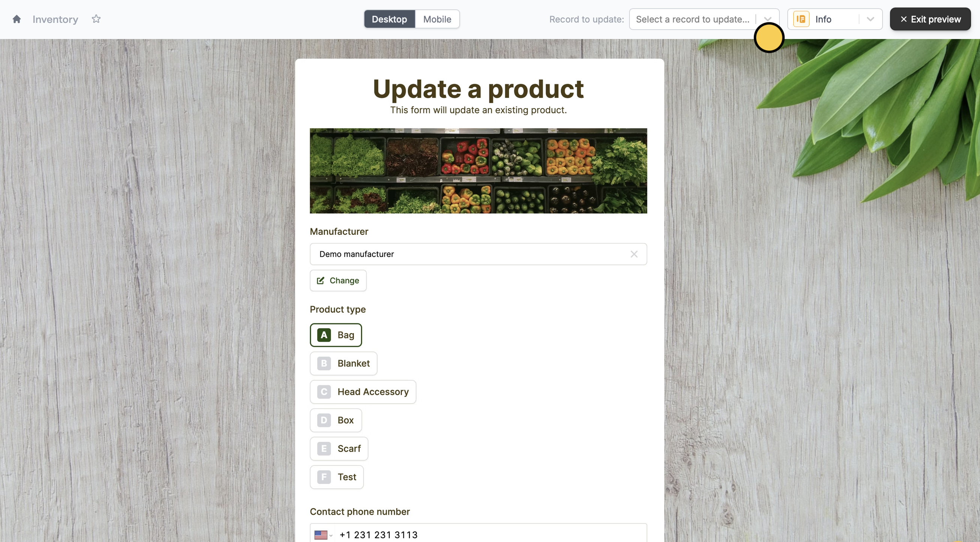Open the record to update dropdown
Image resolution: width=980 pixels, height=542 pixels.
(704, 19)
